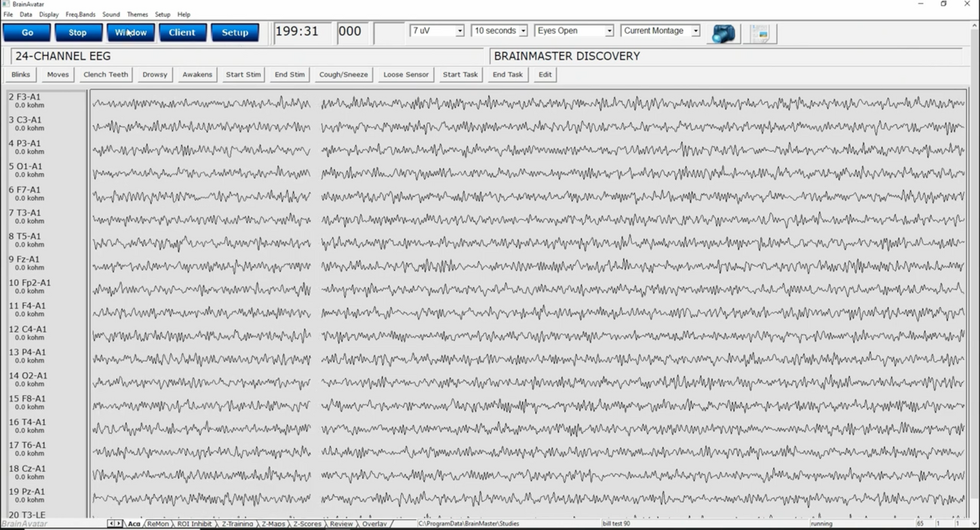Switch to the Overlay tab
This screenshot has width=980, height=530.
[x=374, y=524]
